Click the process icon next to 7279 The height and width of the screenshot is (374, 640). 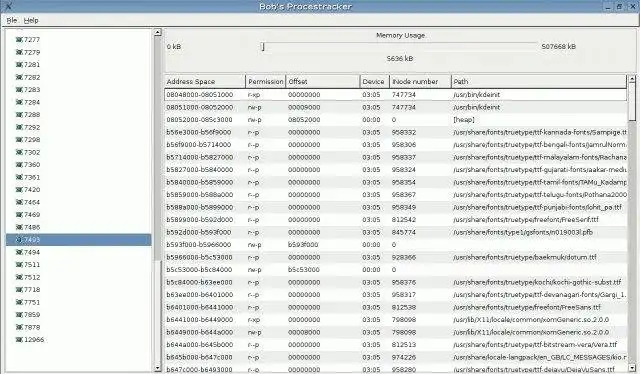[19, 52]
